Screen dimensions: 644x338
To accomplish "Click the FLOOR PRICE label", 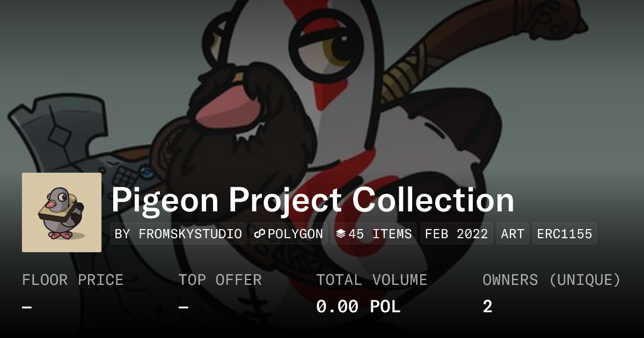I will (72, 280).
